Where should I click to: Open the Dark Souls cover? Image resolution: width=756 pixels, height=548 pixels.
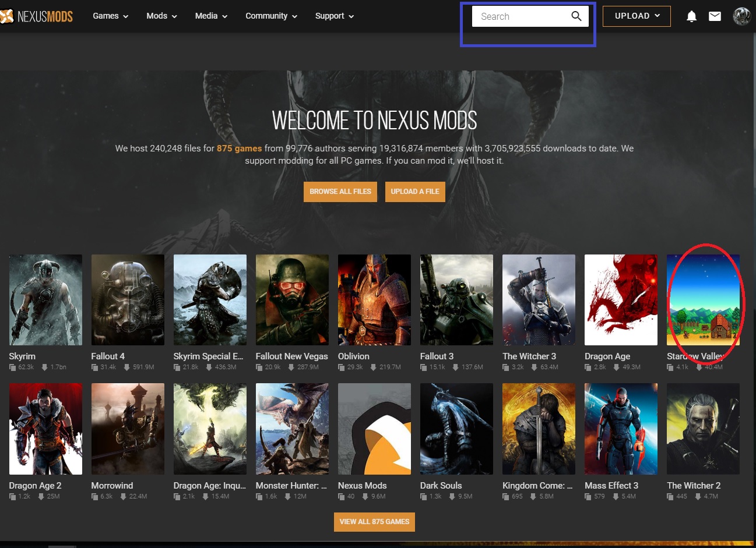(x=456, y=429)
